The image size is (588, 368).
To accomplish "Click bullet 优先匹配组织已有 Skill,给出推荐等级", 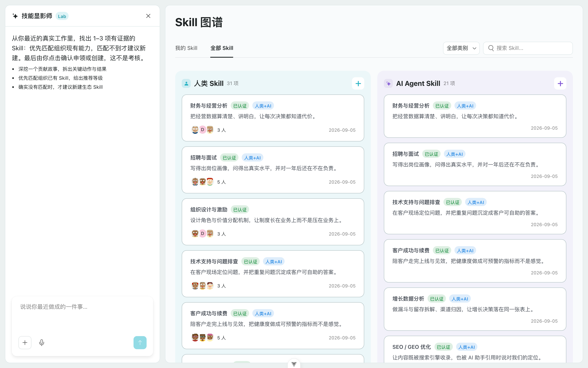I will point(60,78).
